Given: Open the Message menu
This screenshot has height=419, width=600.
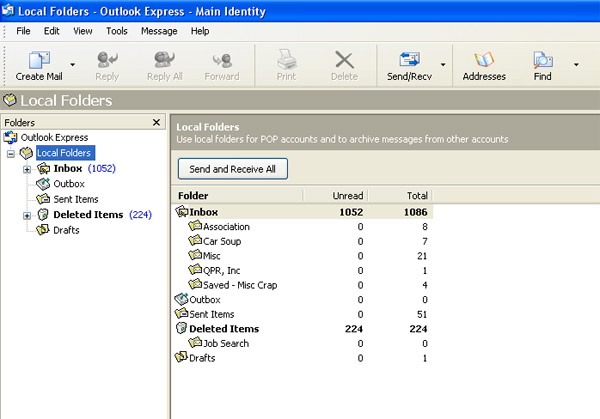Looking at the screenshot, I should 159,31.
